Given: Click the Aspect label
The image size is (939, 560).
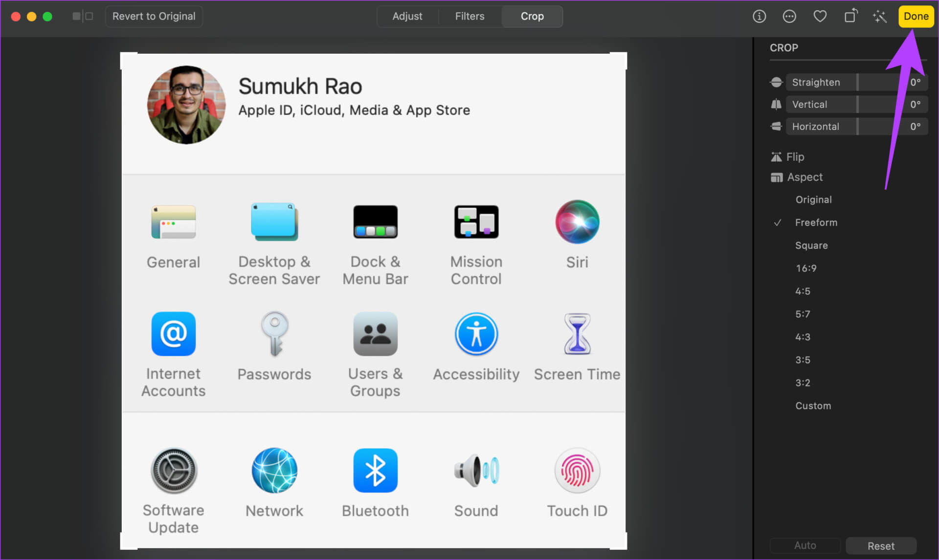Looking at the screenshot, I should tap(805, 177).
